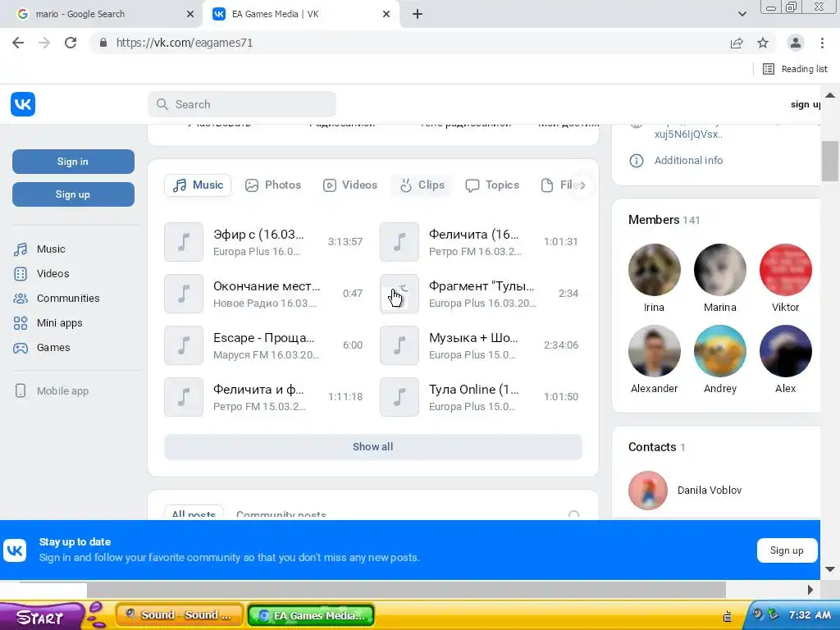Click Show all music button
The height and width of the screenshot is (630, 840).
point(373,447)
